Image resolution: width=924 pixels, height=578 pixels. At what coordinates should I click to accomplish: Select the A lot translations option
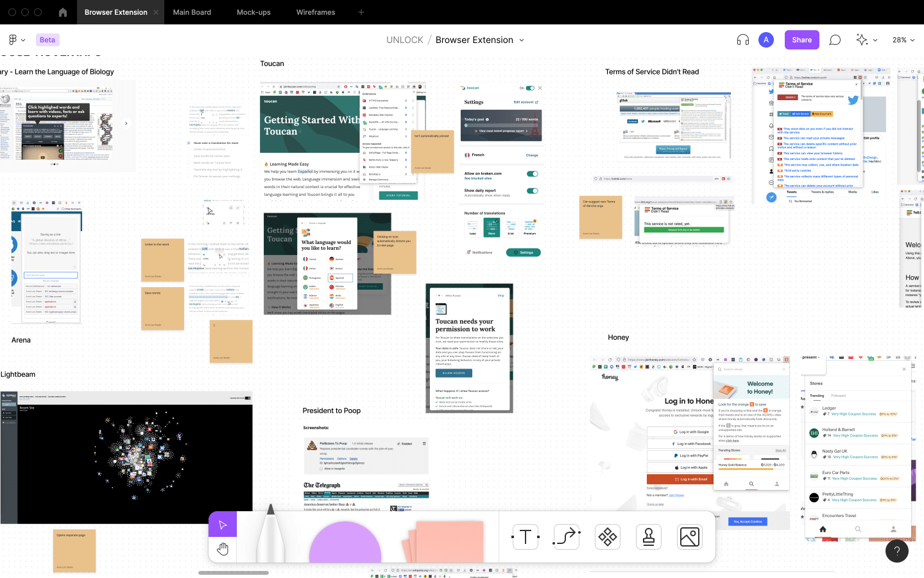[511, 227]
